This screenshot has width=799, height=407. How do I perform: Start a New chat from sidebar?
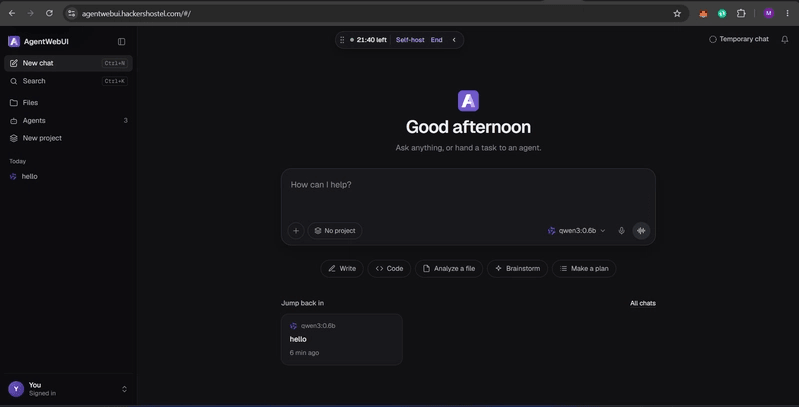68,63
